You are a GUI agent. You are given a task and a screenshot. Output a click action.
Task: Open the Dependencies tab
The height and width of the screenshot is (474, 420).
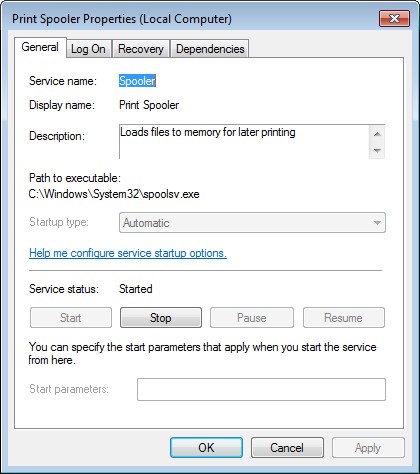pyautogui.click(x=210, y=49)
